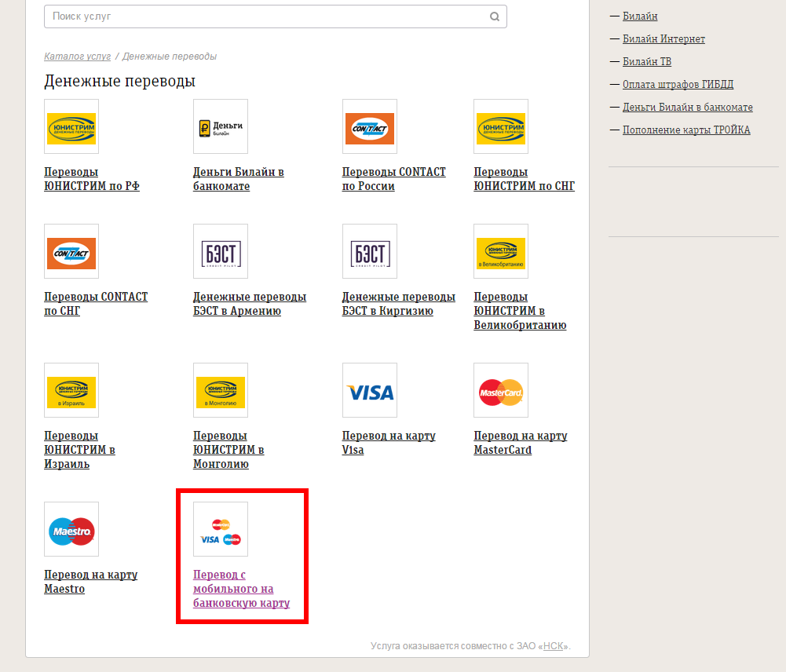Select the combined Visa MasterCard Maestro icon

[221, 528]
